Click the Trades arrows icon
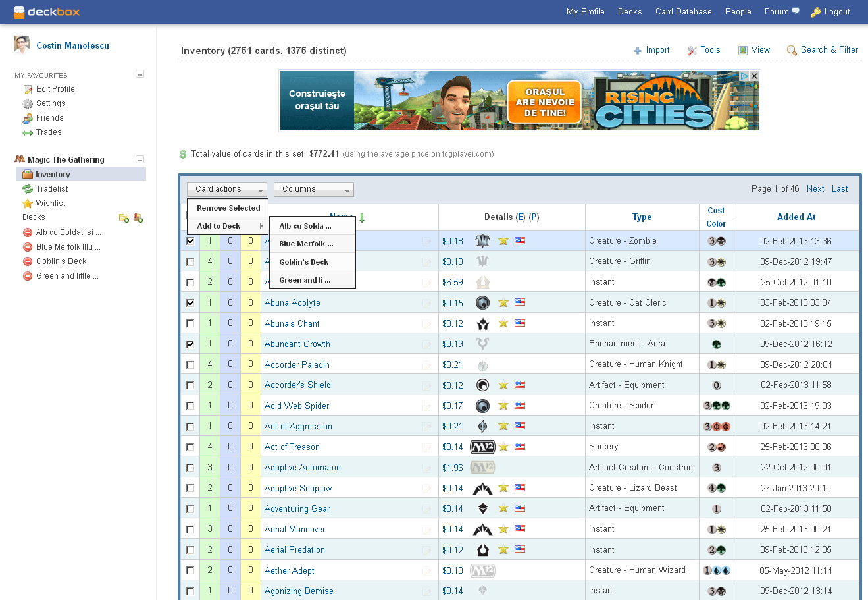The width and height of the screenshot is (868, 600). 28,133
